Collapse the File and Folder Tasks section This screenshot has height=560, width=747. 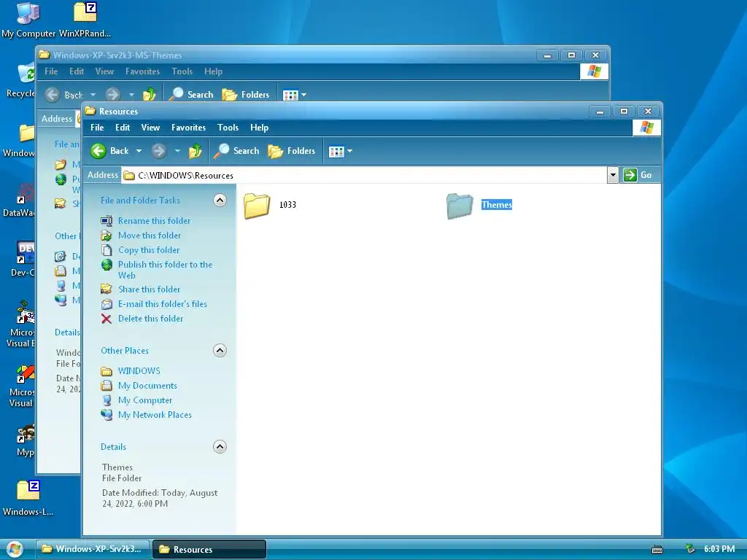point(220,201)
